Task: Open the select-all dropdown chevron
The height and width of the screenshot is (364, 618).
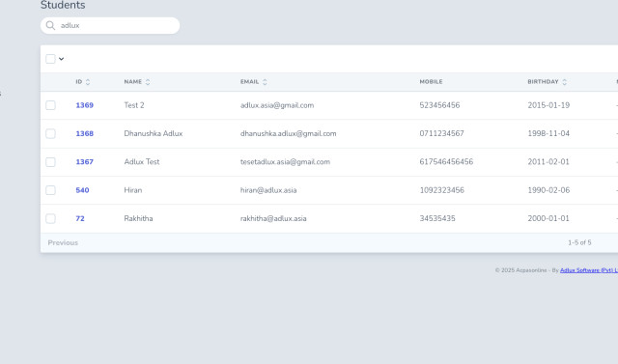Action: coord(62,59)
